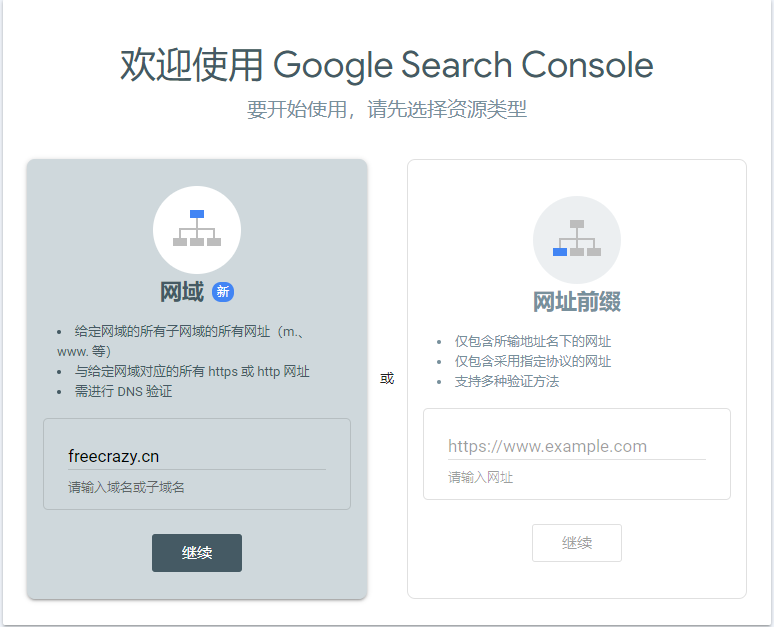Click the 网址前缀 sitemap icon
The image size is (774, 627).
tap(577, 239)
